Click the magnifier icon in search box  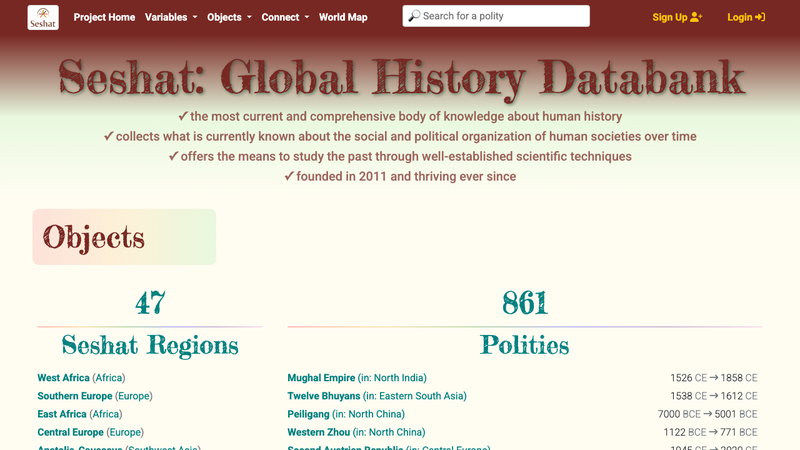click(x=414, y=16)
